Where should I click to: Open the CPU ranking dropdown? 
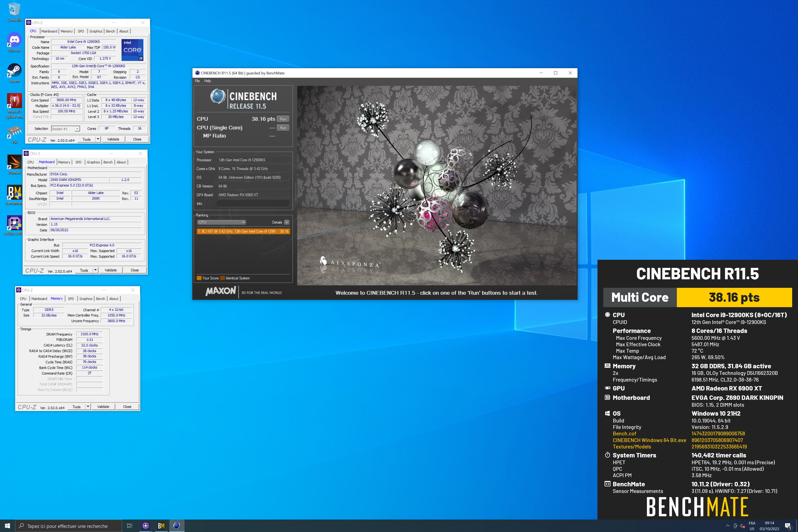(222, 222)
